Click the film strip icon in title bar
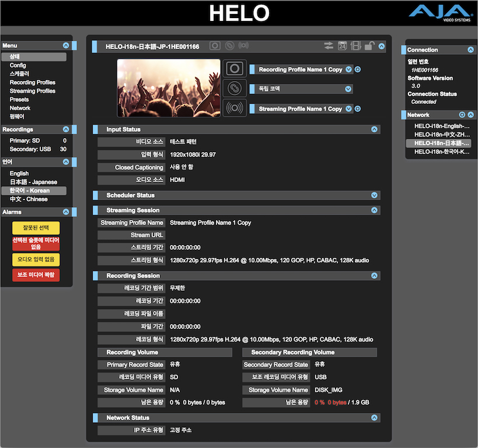 point(356,46)
